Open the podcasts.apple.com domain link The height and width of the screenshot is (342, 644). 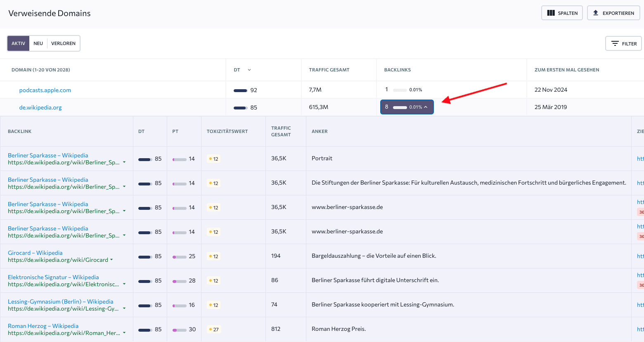pos(45,90)
